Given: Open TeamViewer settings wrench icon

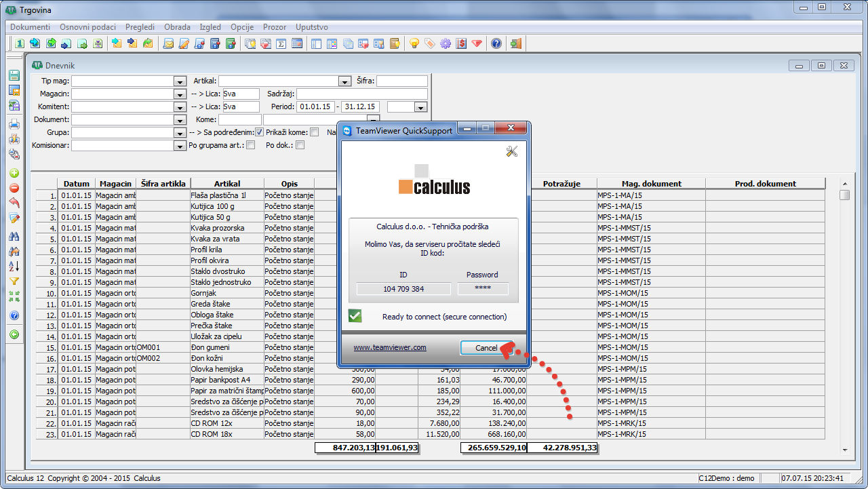Looking at the screenshot, I should point(511,152).
